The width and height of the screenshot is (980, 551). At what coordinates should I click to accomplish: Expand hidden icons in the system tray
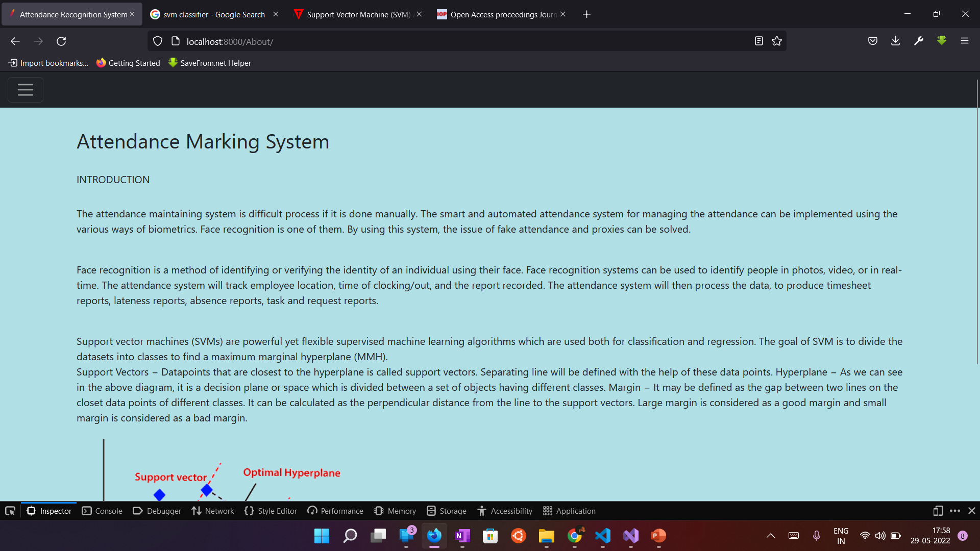click(x=771, y=536)
